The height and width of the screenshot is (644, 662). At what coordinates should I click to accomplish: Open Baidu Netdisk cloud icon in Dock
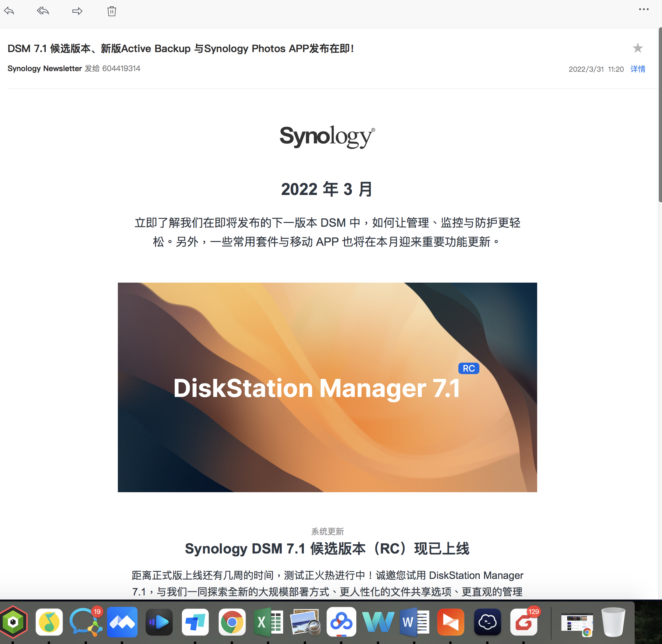click(341, 622)
